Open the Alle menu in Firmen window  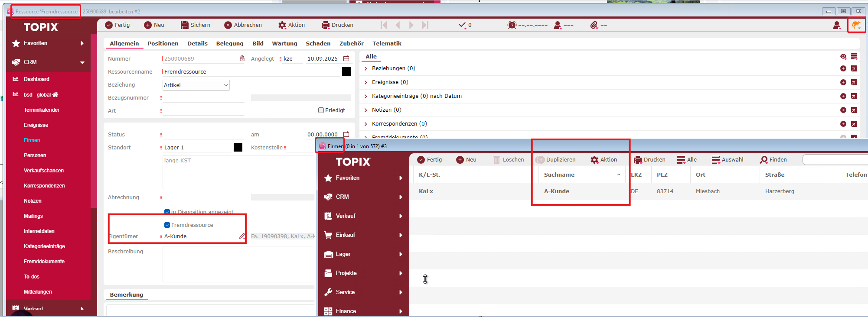coord(687,160)
